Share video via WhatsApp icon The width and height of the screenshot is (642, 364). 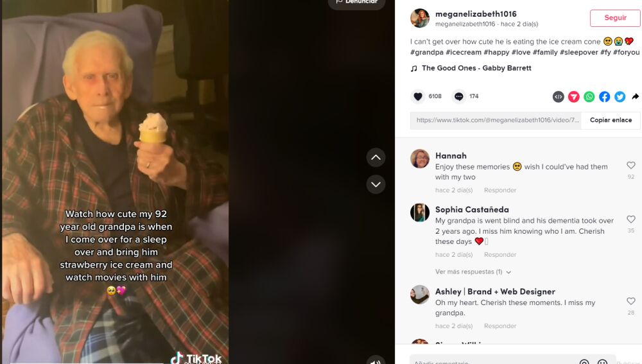(589, 97)
